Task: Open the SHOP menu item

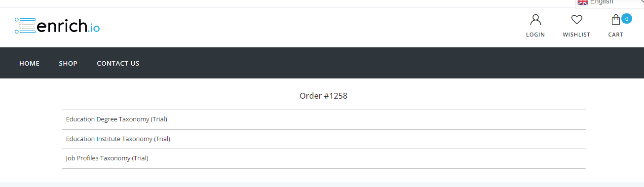Action: (68, 63)
